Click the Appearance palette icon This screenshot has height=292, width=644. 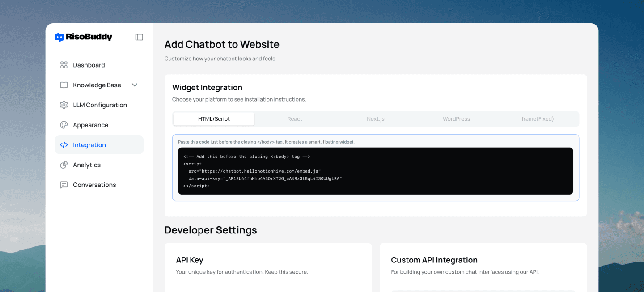click(64, 125)
